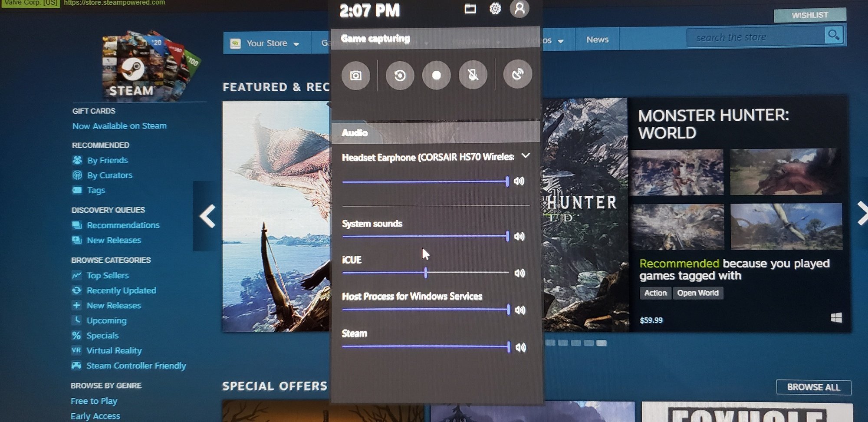
Task: Open the Videos dropdown in store nav
Action: (546, 40)
